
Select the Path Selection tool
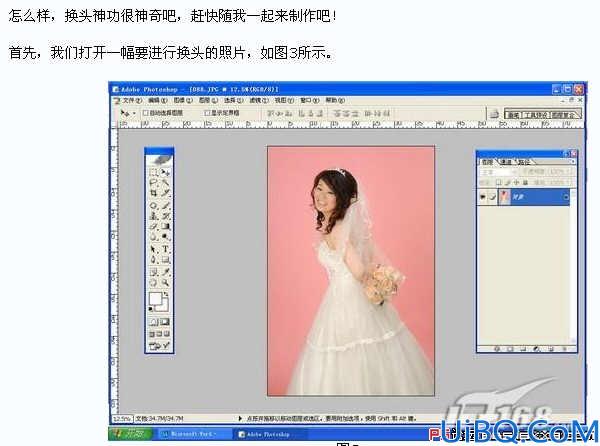[x=154, y=249]
